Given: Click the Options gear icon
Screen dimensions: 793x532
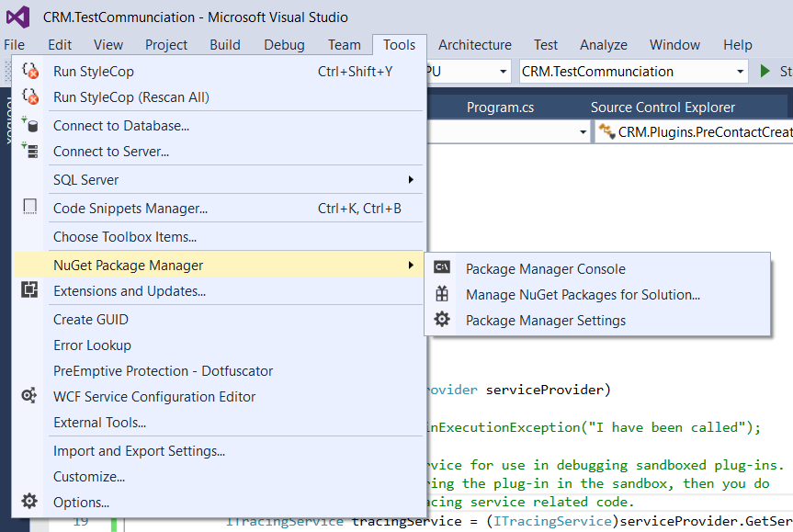Looking at the screenshot, I should [x=28, y=504].
